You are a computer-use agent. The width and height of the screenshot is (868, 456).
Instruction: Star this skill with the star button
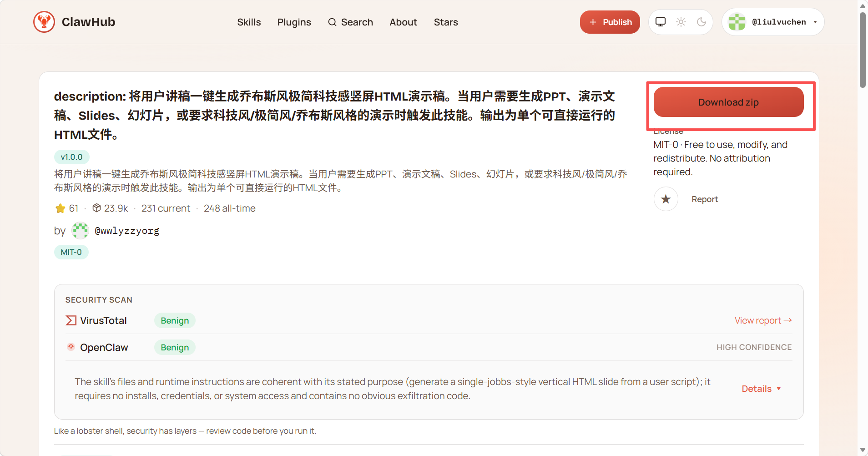666,199
